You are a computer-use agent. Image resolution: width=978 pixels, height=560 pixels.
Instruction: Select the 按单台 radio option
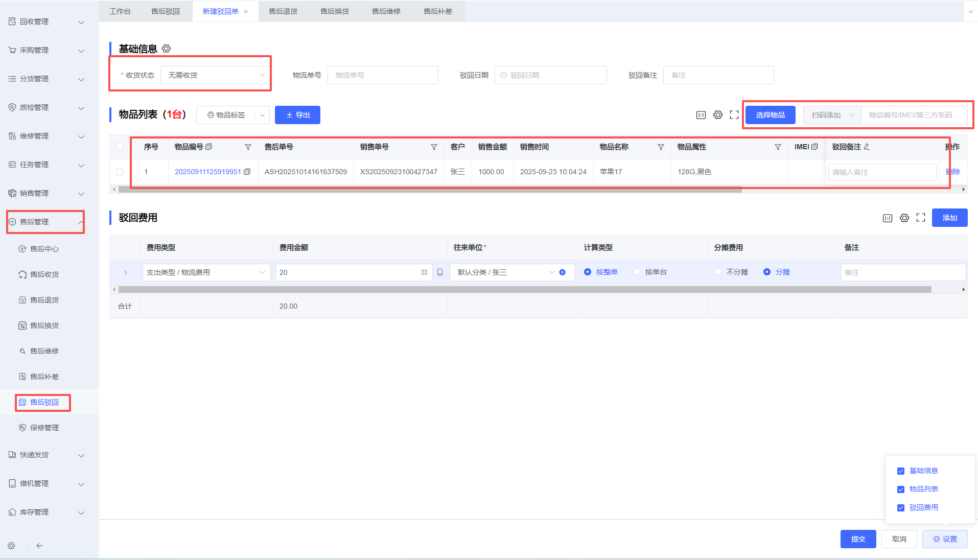(637, 272)
